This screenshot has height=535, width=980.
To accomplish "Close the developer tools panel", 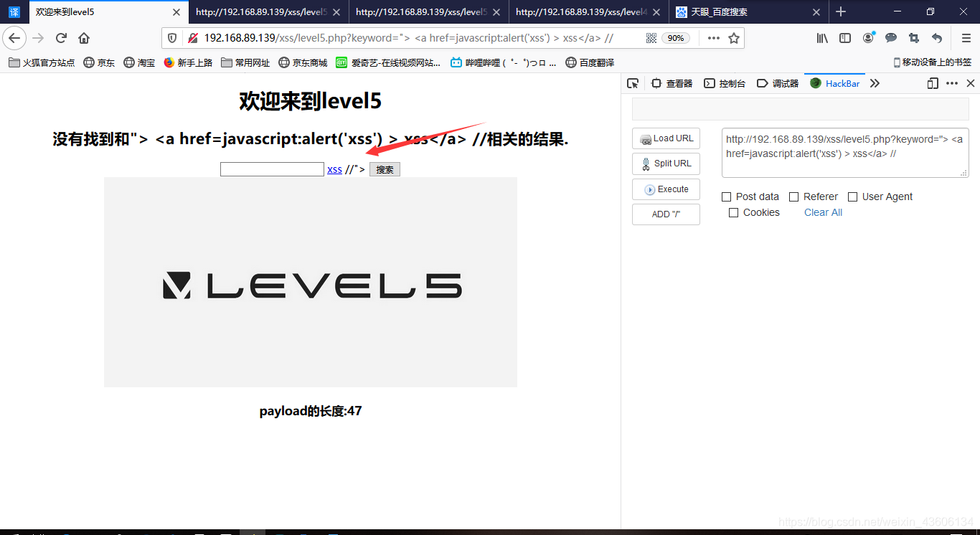I will click(x=971, y=83).
